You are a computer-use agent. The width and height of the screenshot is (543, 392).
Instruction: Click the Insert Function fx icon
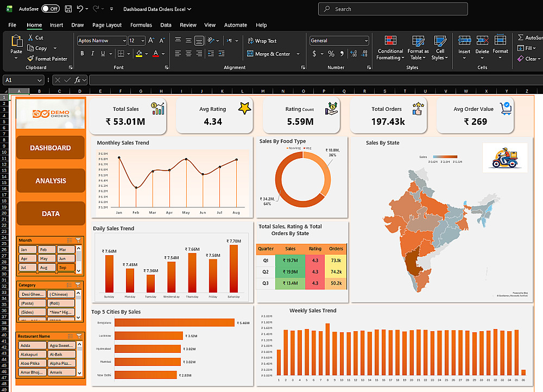(x=78, y=80)
